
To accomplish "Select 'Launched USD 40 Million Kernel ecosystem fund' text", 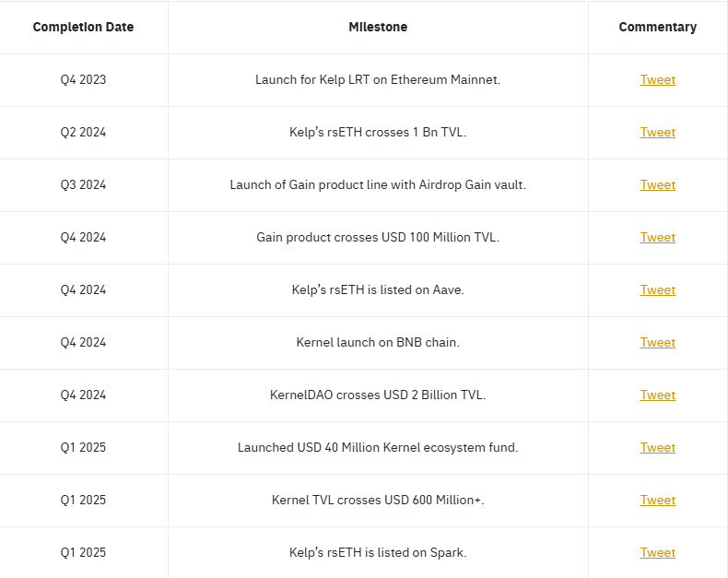I will 378,448.
